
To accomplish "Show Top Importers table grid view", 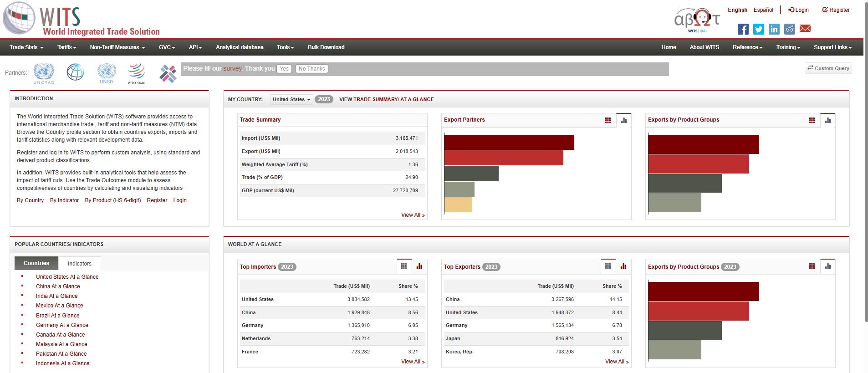I will [403, 266].
